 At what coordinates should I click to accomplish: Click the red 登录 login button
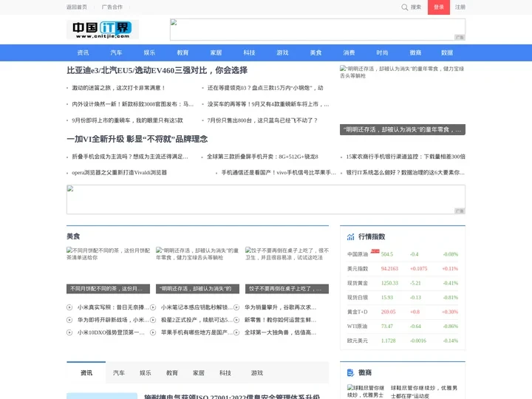(x=439, y=7)
